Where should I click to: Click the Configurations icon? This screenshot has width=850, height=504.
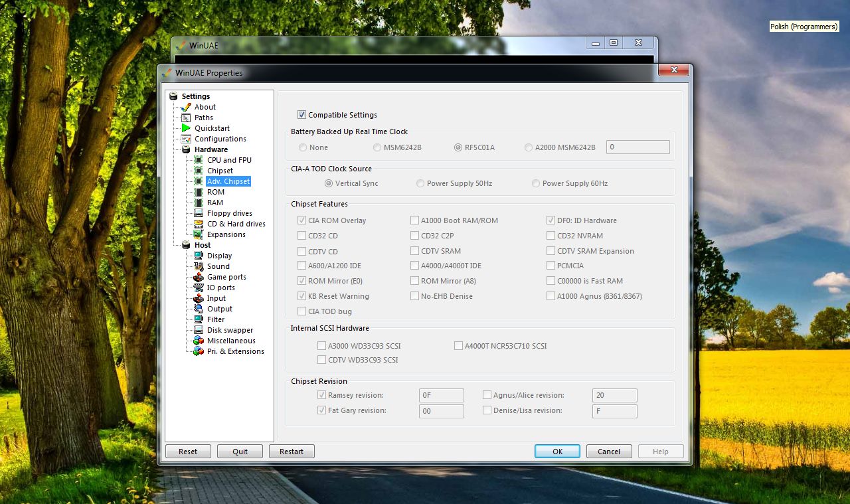pos(186,139)
